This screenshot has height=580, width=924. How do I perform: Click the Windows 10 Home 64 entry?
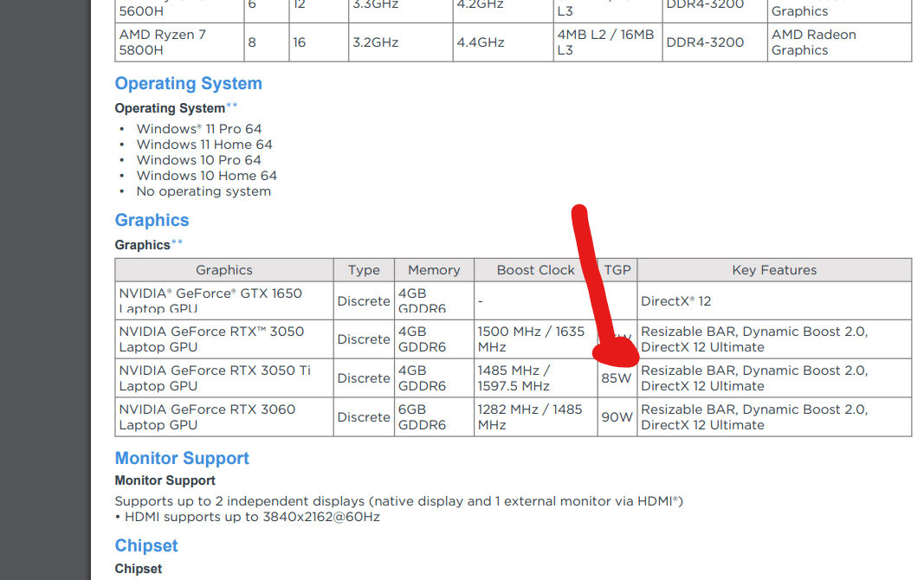point(206,175)
